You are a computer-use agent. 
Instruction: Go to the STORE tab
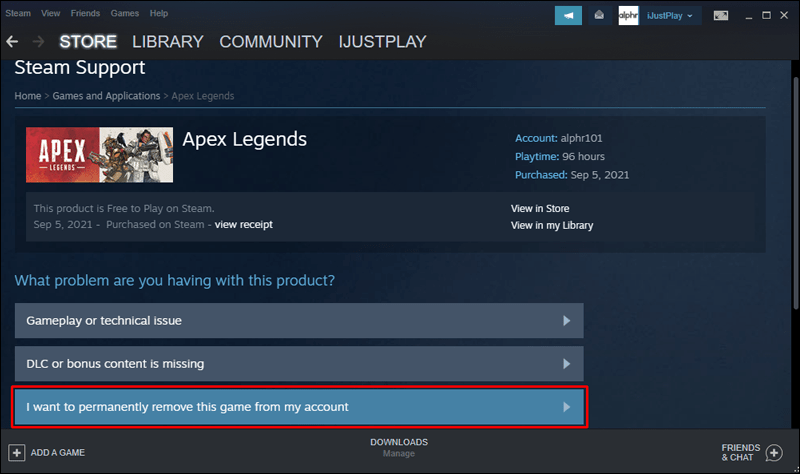88,42
